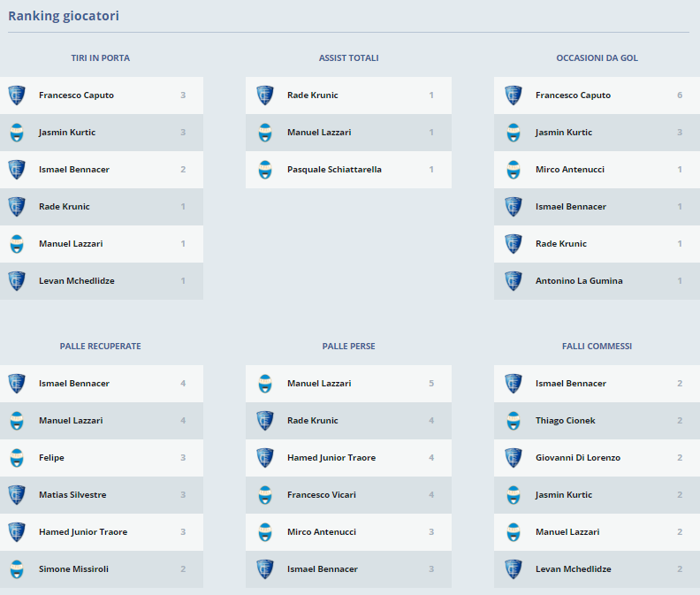Click the Occasioni da Gol column heading

[597, 58]
